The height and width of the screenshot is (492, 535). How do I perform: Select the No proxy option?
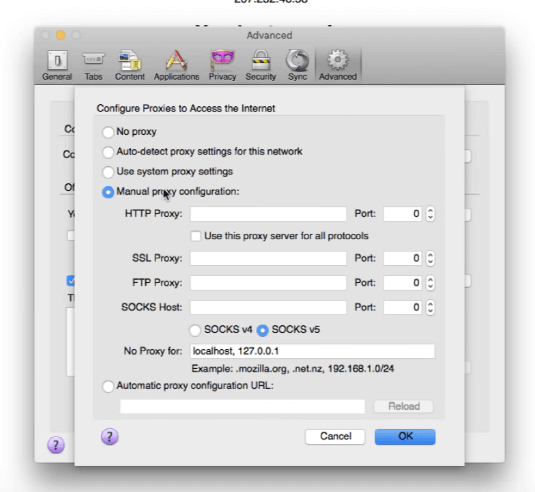pos(108,132)
